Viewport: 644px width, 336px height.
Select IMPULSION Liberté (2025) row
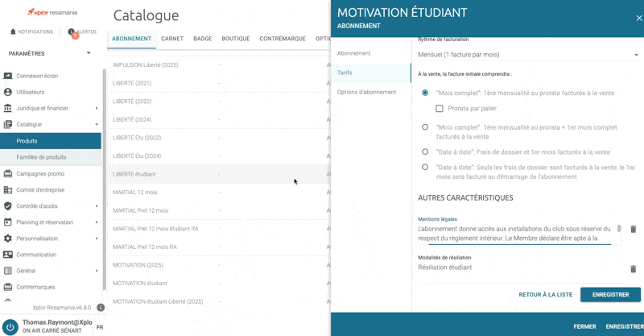click(218, 65)
